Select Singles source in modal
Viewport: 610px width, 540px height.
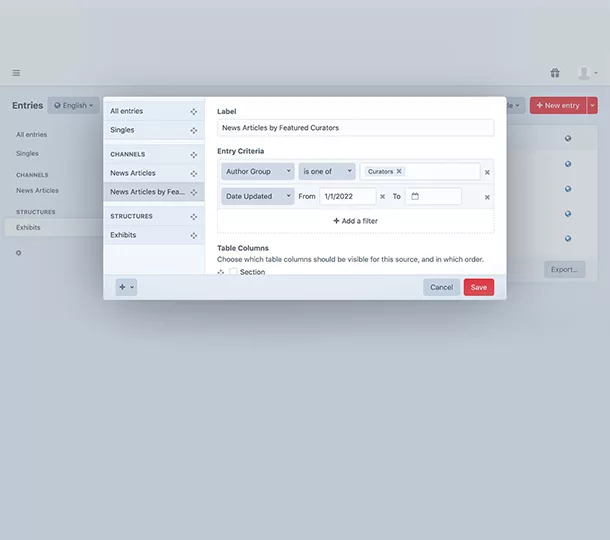click(x=154, y=130)
